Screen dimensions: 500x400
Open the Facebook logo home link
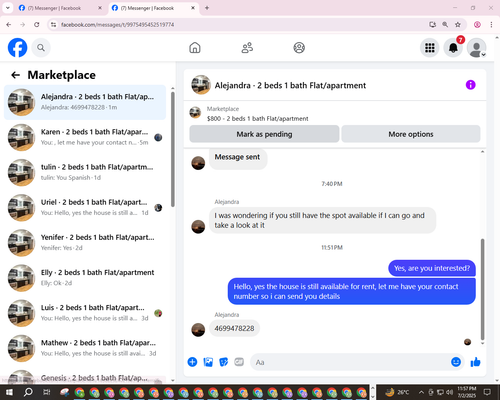(17, 48)
